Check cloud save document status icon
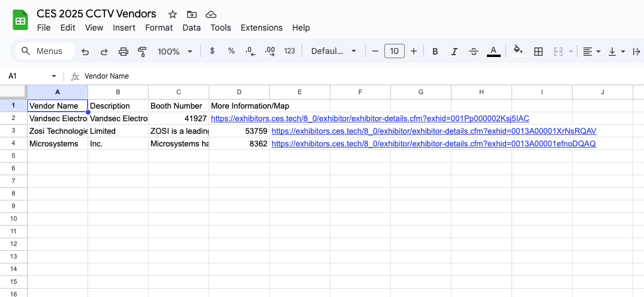 click(210, 14)
